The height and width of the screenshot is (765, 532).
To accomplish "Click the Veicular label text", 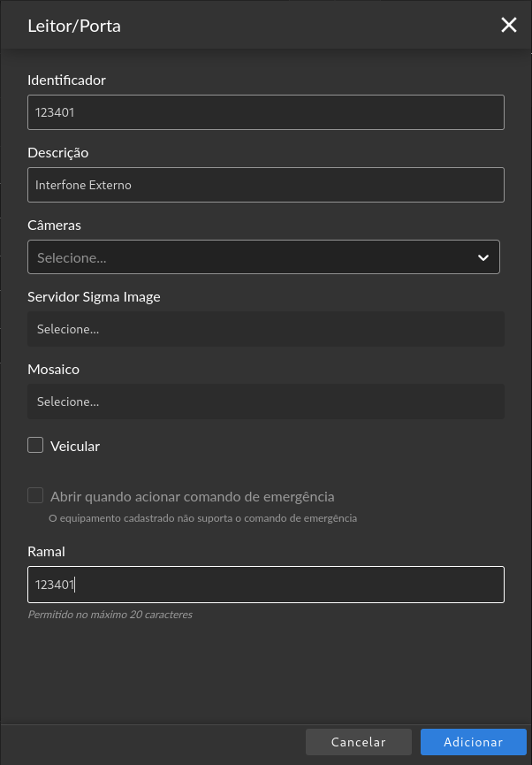I will click(x=75, y=446).
